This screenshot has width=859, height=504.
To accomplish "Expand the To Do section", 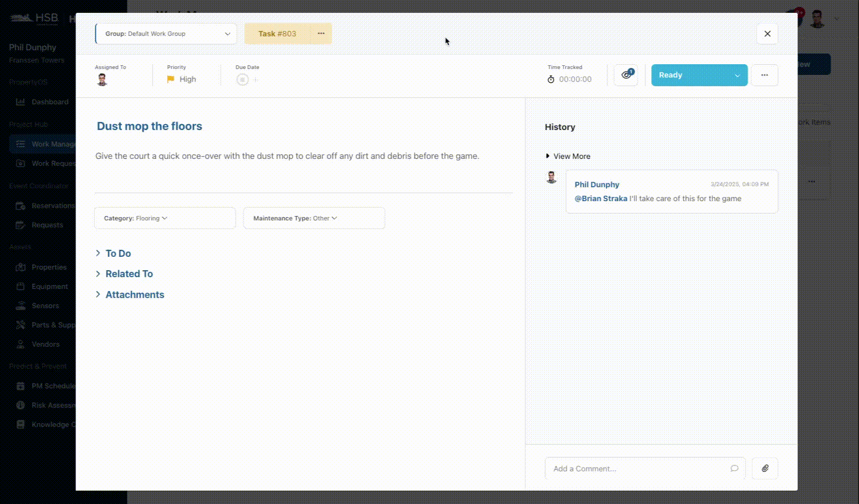I will (114, 254).
